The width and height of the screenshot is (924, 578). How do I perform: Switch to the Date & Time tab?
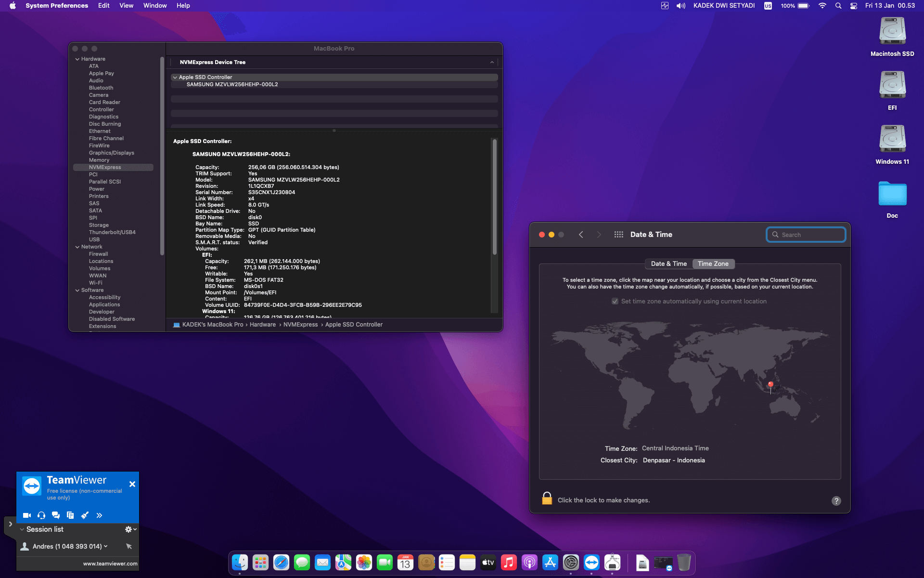click(x=668, y=263)
